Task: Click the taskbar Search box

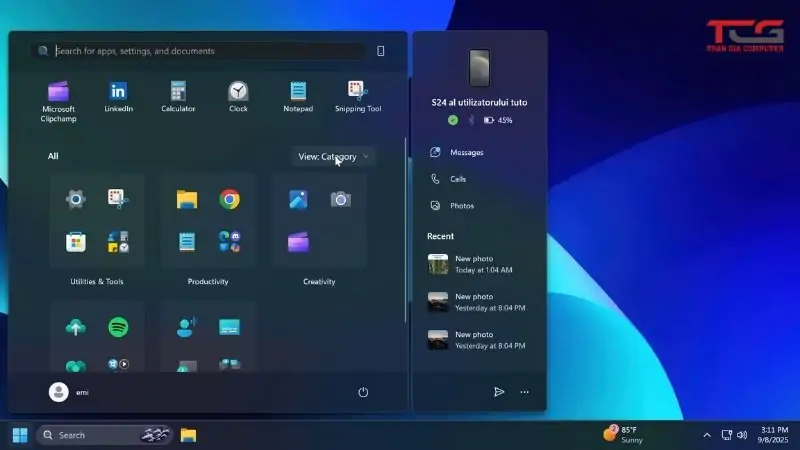Action: click(105, 435)
